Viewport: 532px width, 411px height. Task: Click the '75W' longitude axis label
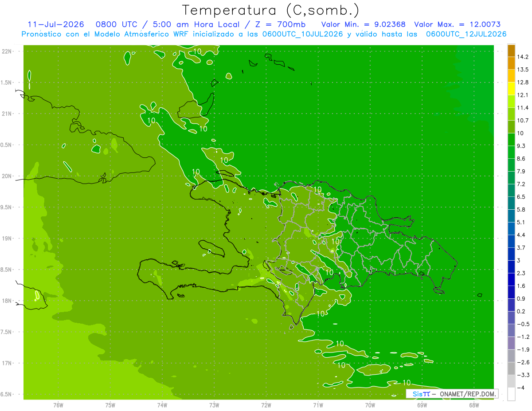[x=110, y=405]
